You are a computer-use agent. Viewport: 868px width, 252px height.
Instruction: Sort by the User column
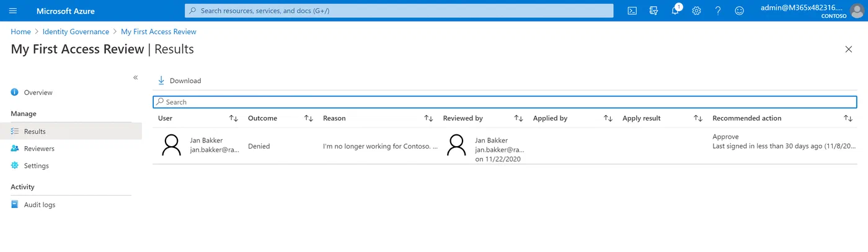234,118
